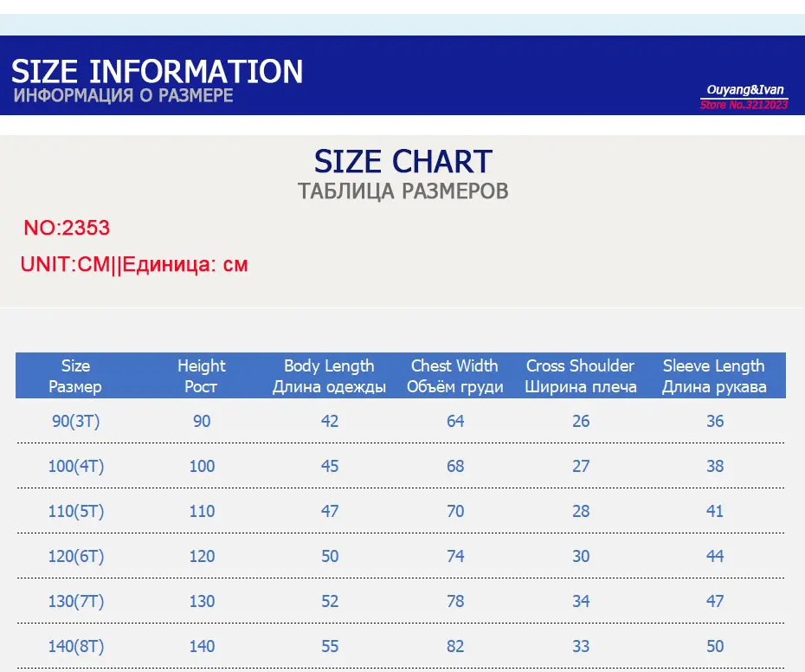This screenshot has height=672, width=805.
Task: Click cross shoulder 30 in 120(6T) row
Action: pos(581,556)
